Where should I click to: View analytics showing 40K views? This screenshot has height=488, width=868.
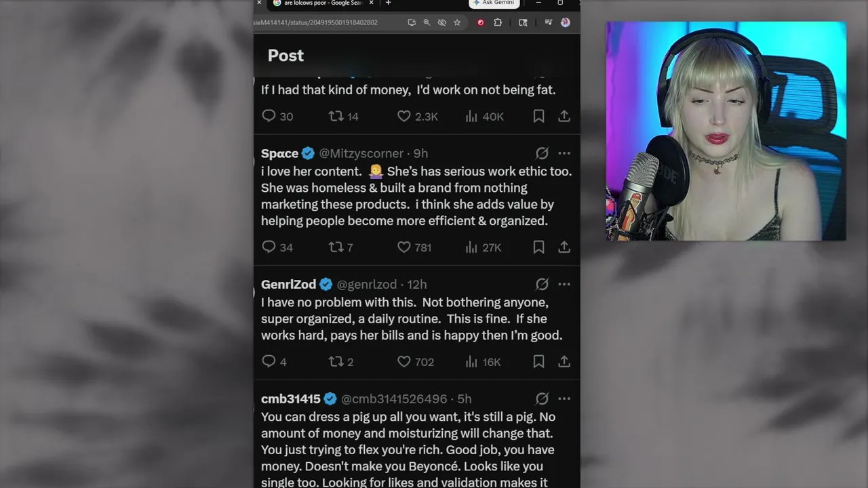point(484,117)
